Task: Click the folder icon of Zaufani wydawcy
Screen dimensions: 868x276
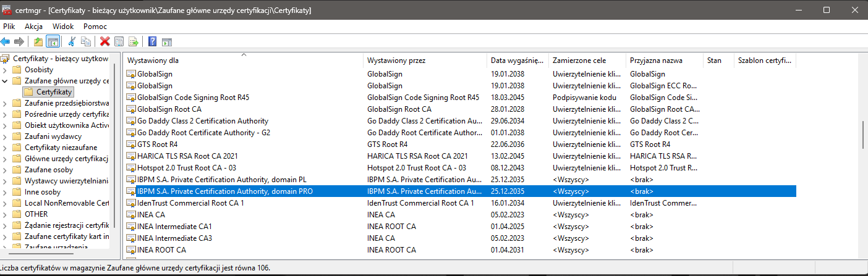Action: [x=17, y=136]
